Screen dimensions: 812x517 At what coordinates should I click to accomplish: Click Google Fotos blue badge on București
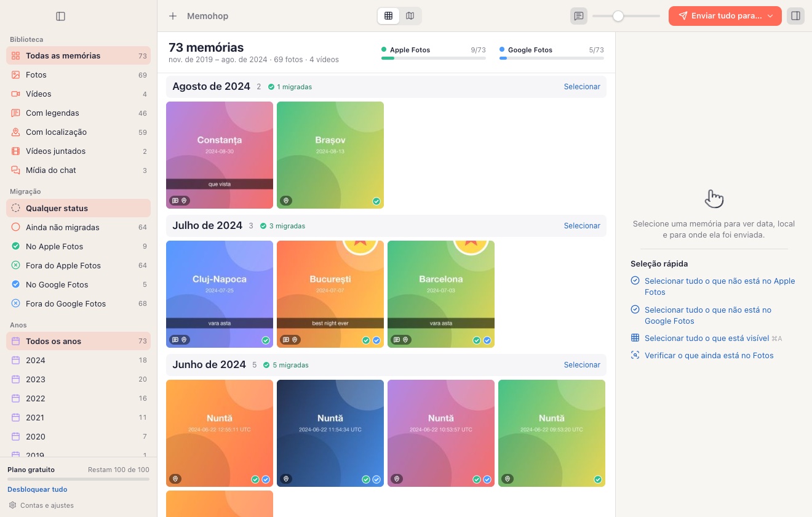tap(376, 340)
